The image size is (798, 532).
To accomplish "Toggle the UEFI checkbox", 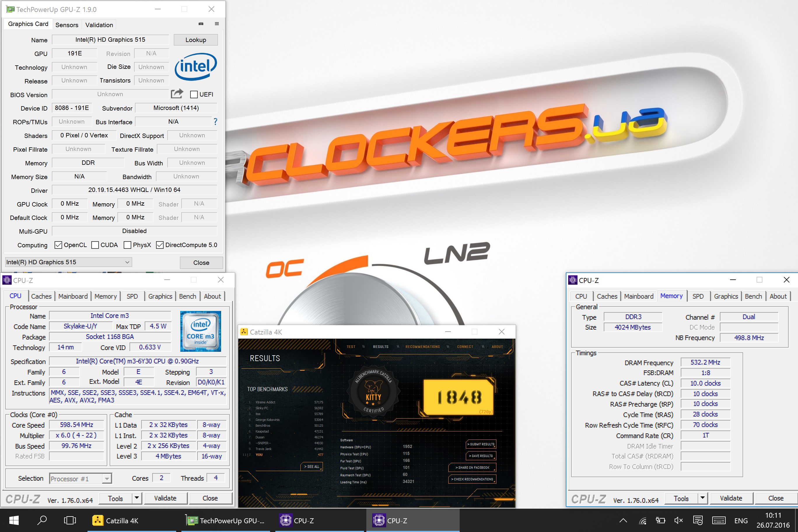I will [194, 94].
